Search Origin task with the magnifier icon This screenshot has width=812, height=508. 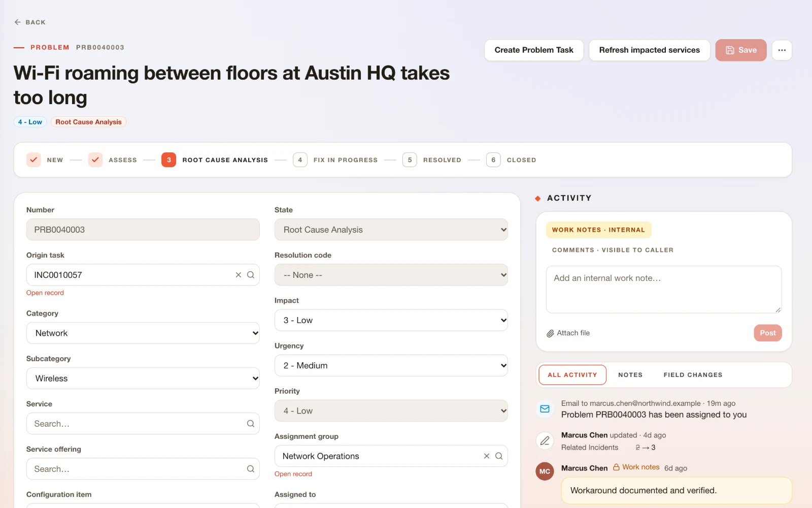[x=251, y=275]
